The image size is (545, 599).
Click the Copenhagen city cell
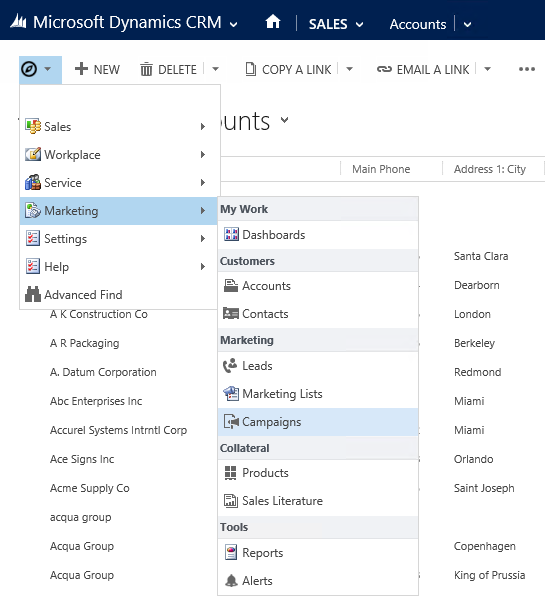click(x=485, y=546)
